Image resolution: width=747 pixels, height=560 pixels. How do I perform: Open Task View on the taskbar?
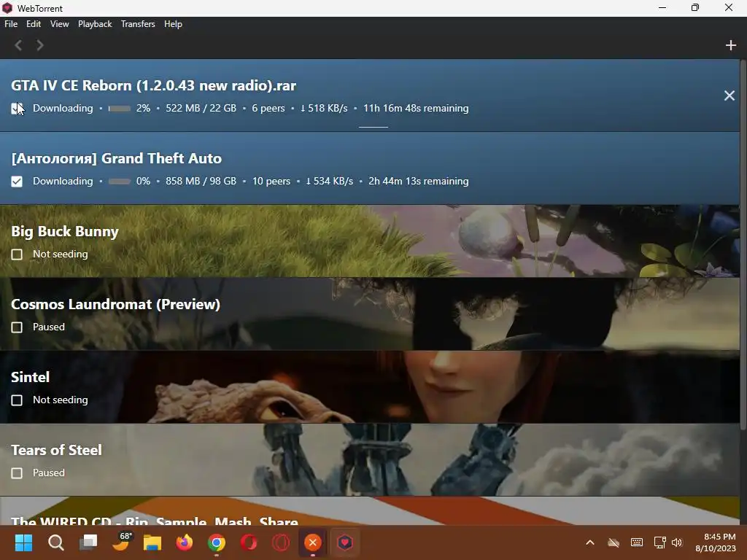click(88, 542)
